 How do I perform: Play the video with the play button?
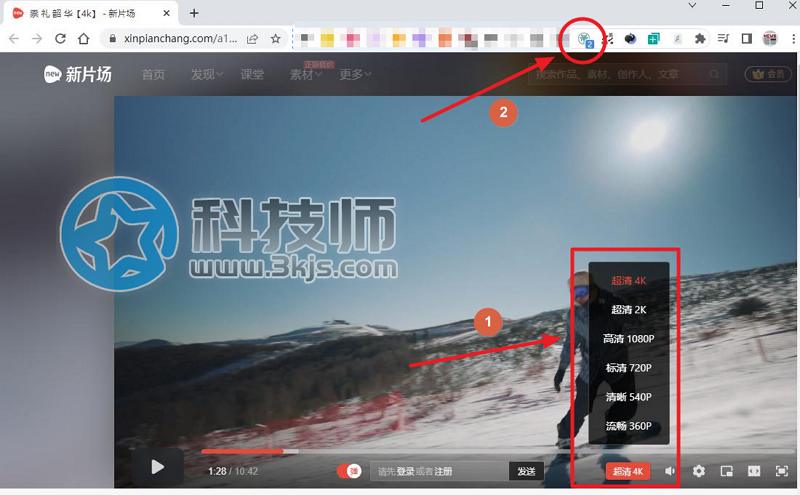point(157,467)
